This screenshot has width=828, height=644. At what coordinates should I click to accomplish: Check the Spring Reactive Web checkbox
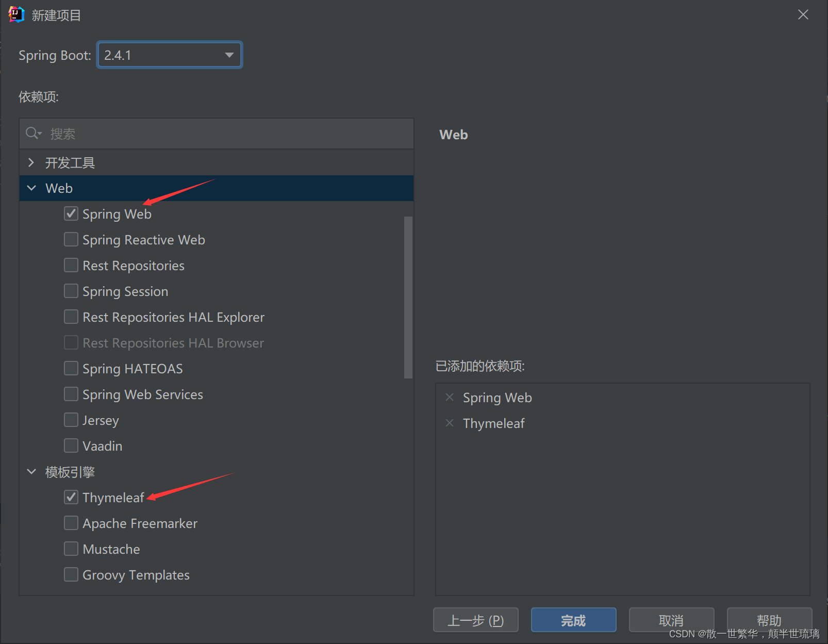pyautogui.click(x=71, y=239)
